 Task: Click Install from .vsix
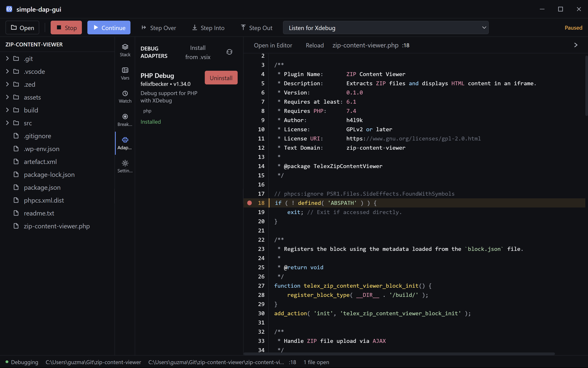(198, 52)
